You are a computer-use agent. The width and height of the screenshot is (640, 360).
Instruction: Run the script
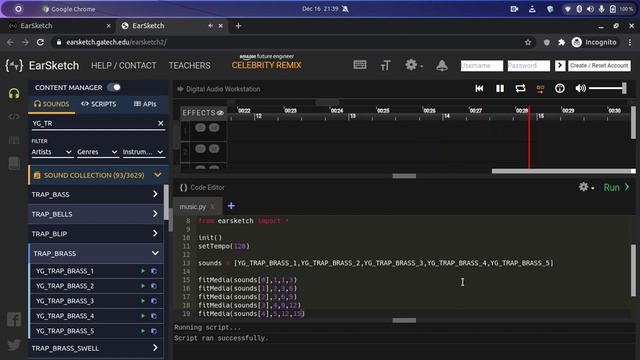616,187
